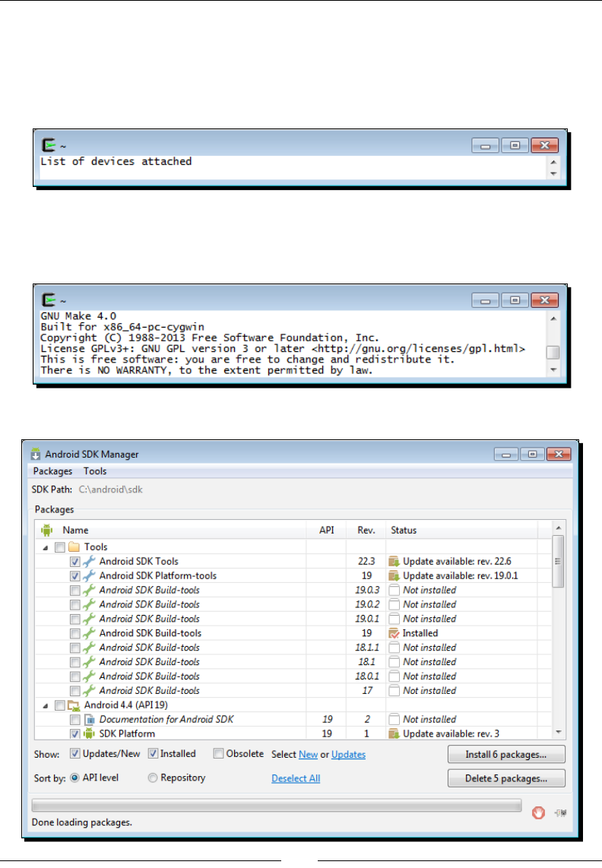Click the packages list scroll-up arrow
This screenshot has height=868, width=602.
tap(558, 528)
